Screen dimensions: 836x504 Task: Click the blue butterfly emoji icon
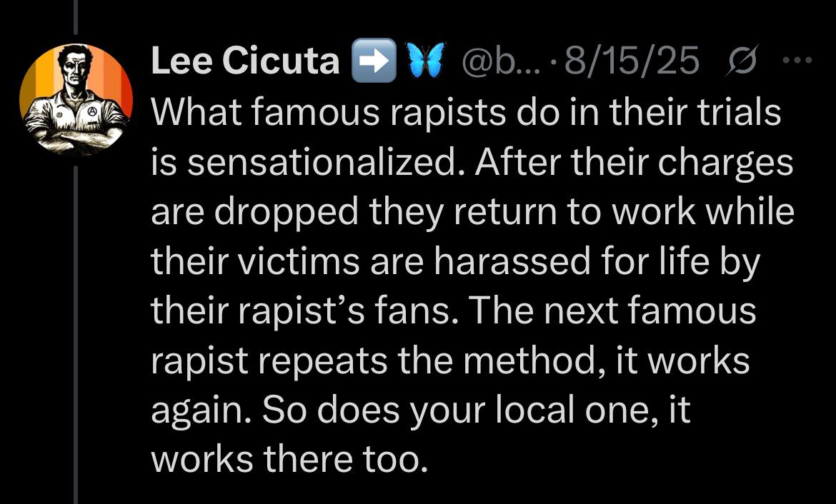click(x=426, y=61)
